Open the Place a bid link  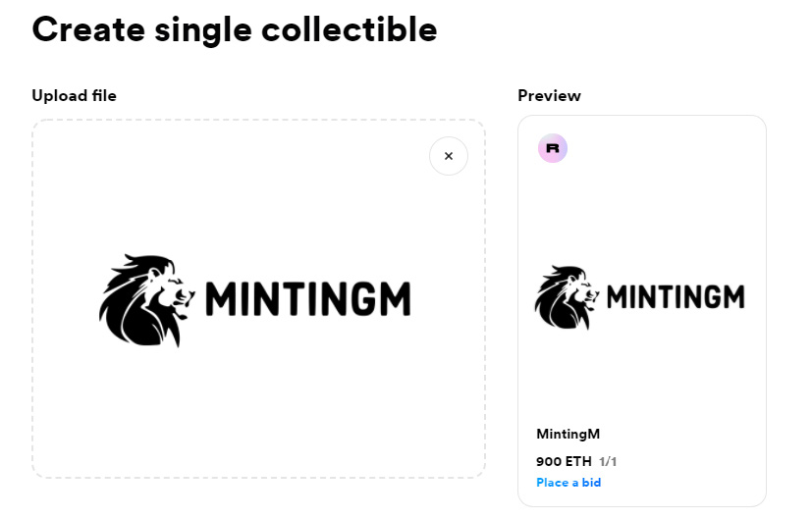[x=568, y=483]
